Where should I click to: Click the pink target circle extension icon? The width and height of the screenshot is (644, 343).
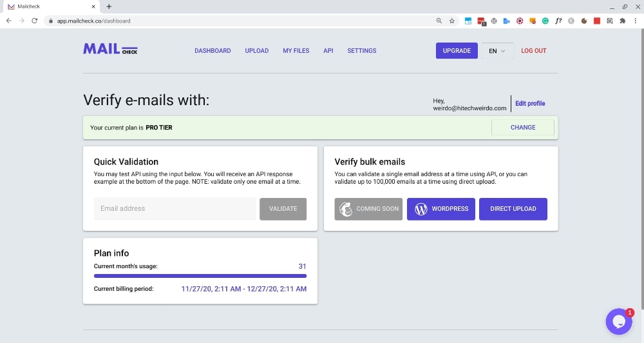(520, 21)
